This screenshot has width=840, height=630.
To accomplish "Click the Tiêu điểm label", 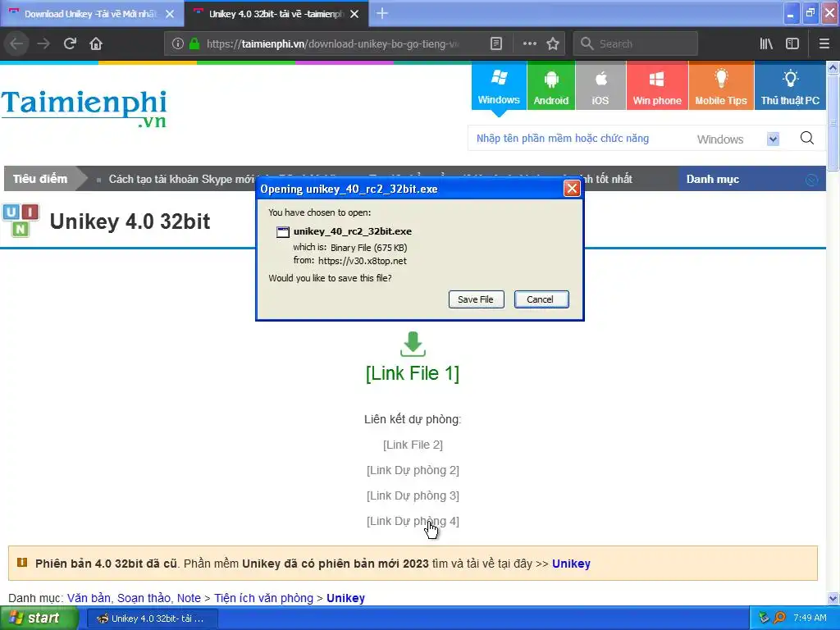I will pos(40,179).
